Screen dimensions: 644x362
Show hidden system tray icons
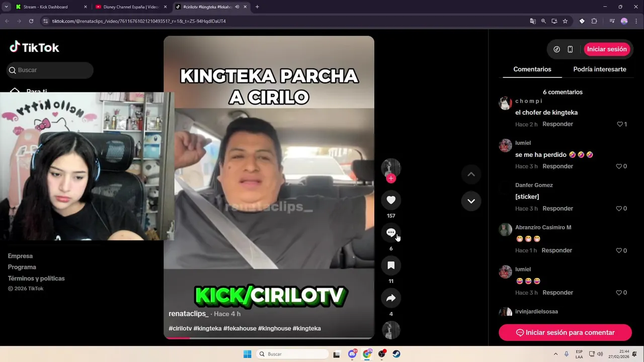pyautogui.click(x=555, y=354)
